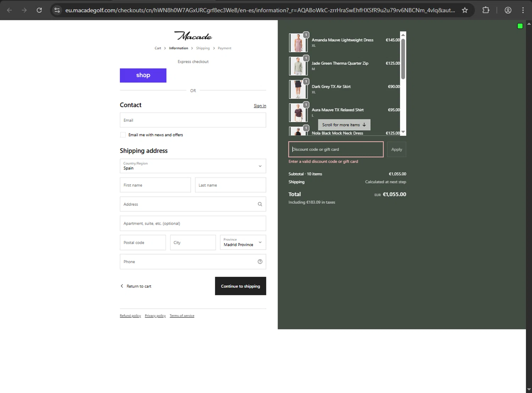Click the order list scroll-up arrow
The width and height of the screenshot is (532, 393).
(403, 34)
